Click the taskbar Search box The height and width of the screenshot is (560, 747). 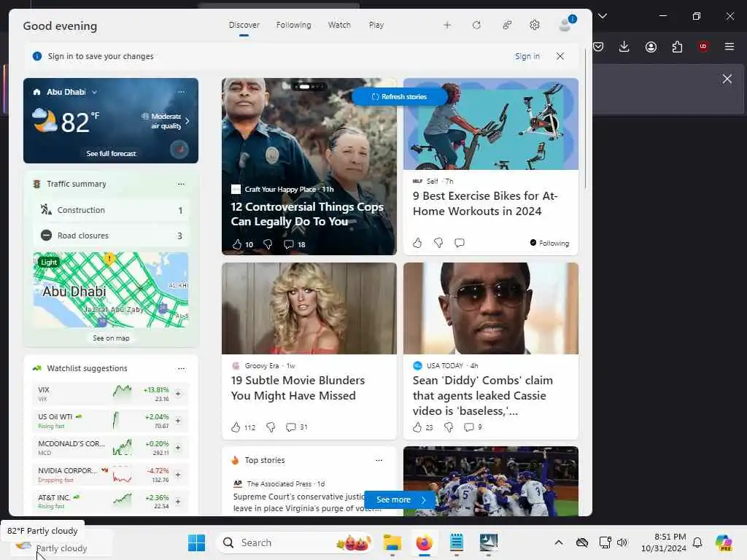pos(295,542)
